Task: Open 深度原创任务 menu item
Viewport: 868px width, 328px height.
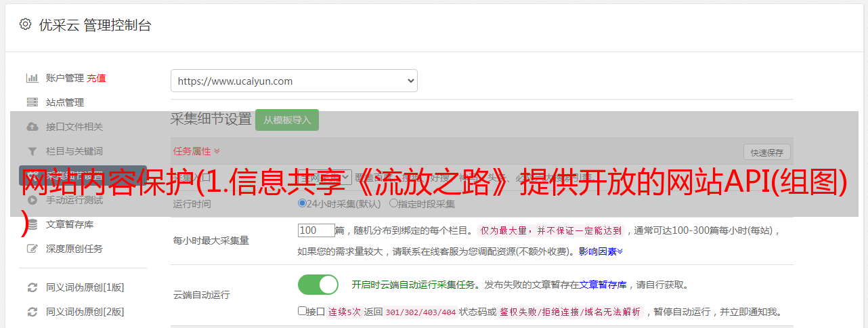Action: [74, 249]
